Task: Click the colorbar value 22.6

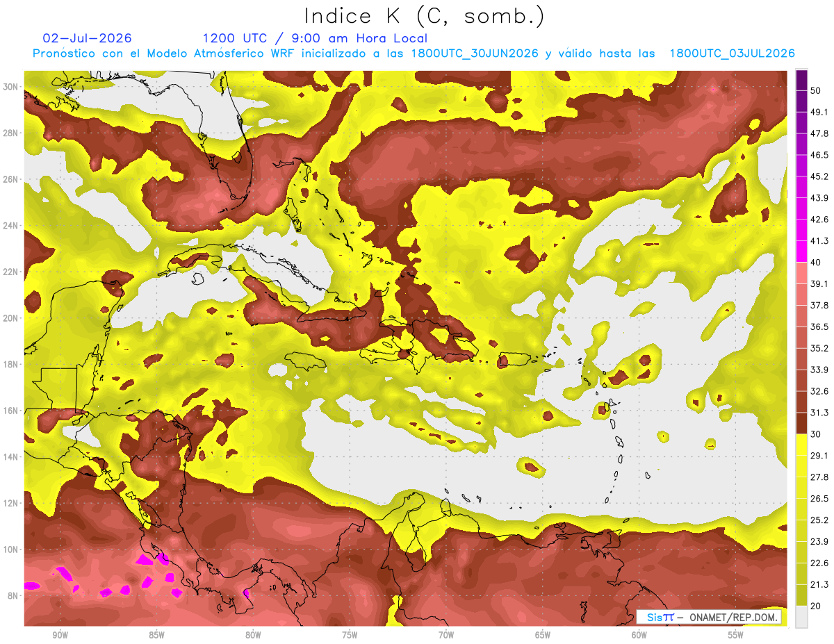Action: [819, 563]
